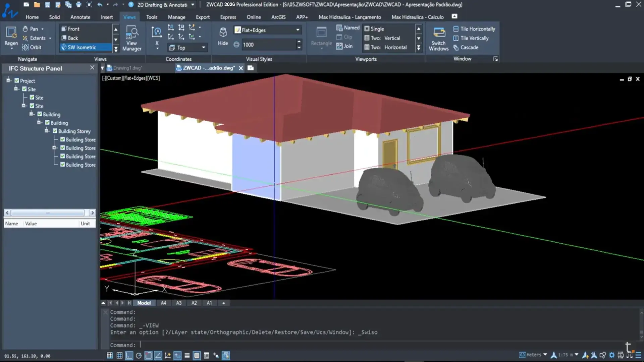Screen dimensions: 644x362
Task: Click the Join viewports icon
Action: point(339,46)
